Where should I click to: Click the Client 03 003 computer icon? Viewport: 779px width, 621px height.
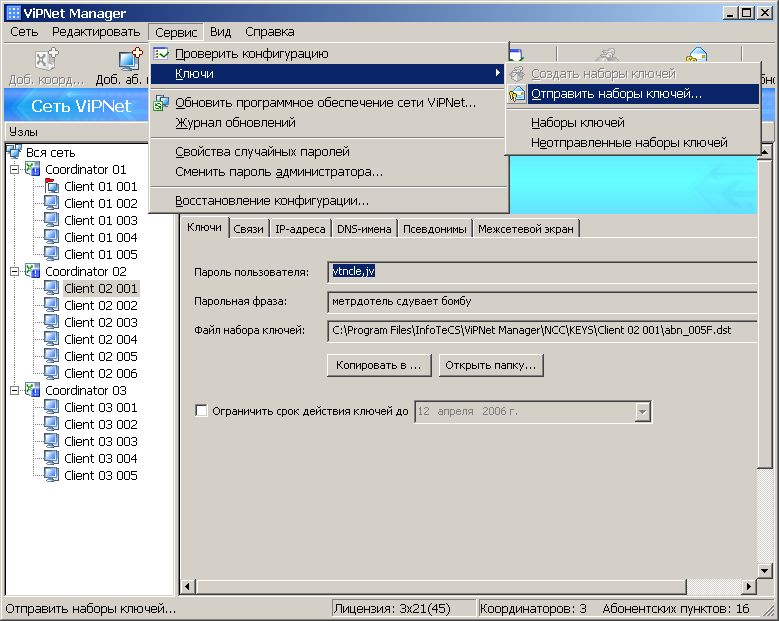tap(51, 441)
